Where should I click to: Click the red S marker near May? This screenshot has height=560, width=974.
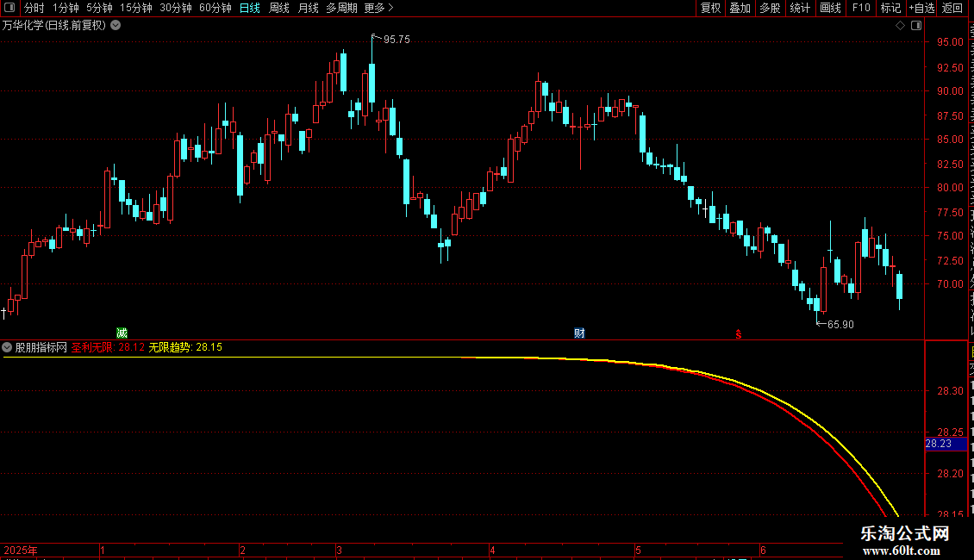739,334
